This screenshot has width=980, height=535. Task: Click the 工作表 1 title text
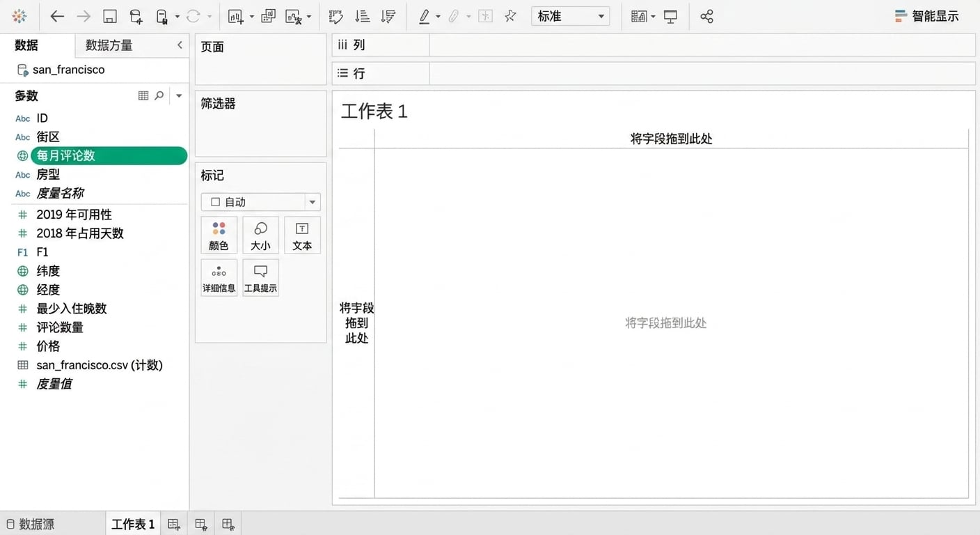click(374, 111)
